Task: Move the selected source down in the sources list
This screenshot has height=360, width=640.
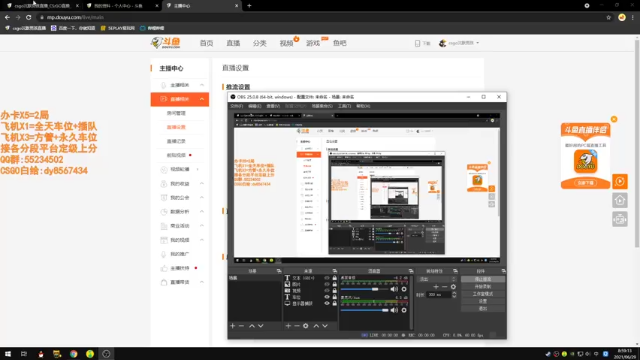Action: pos(325,326)
